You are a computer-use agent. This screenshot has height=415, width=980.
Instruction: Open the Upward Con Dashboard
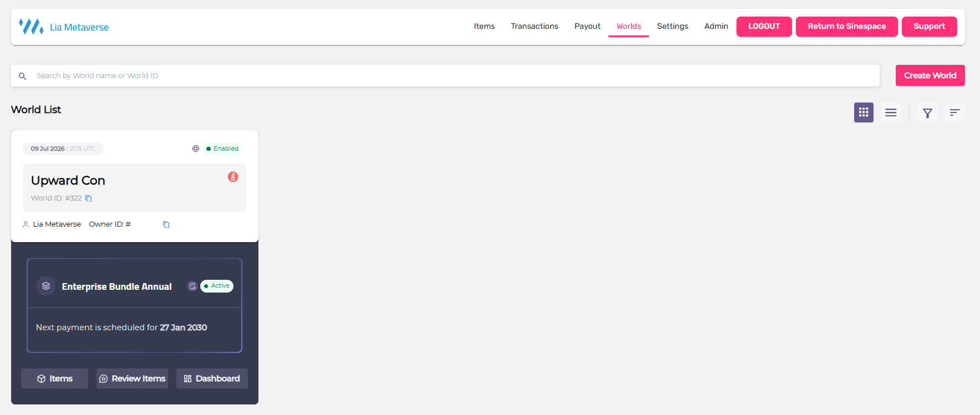point(212,378)
